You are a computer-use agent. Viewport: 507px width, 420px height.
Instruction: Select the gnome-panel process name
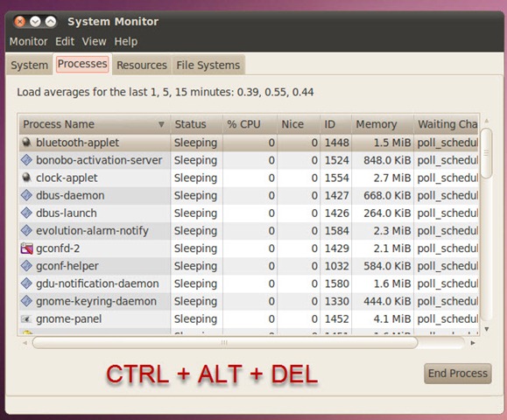point(69,318)
